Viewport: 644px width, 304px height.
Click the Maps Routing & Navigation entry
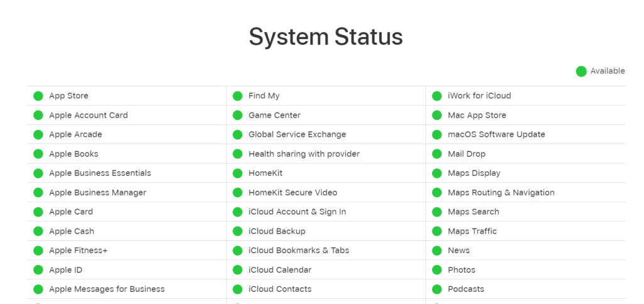501,193
